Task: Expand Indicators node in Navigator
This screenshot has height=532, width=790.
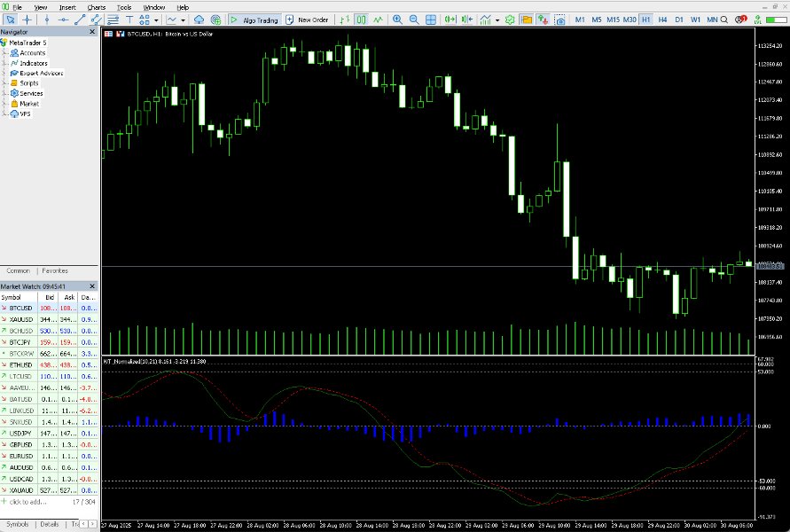Action: point(4,63)
